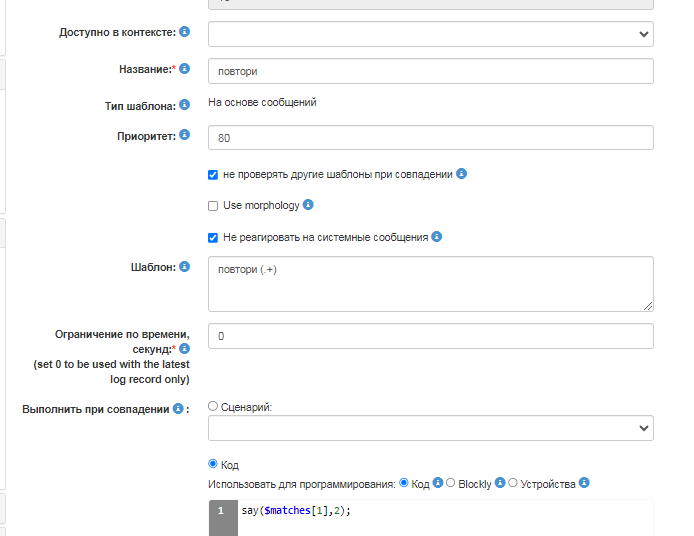Click the time limit field with 0
The width and height of the screenshot is (694, 536).
(x=431, y=336)
